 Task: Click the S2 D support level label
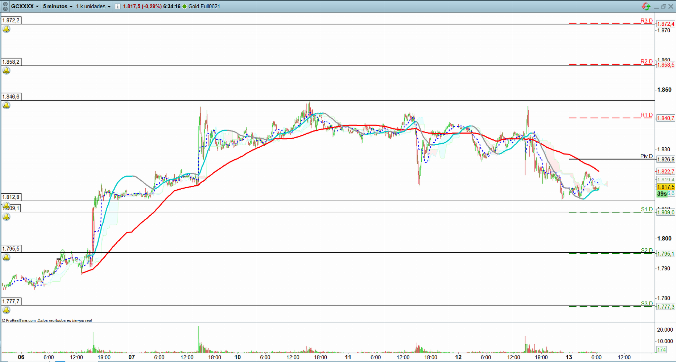pyautogui.click(x=645, y=250)
